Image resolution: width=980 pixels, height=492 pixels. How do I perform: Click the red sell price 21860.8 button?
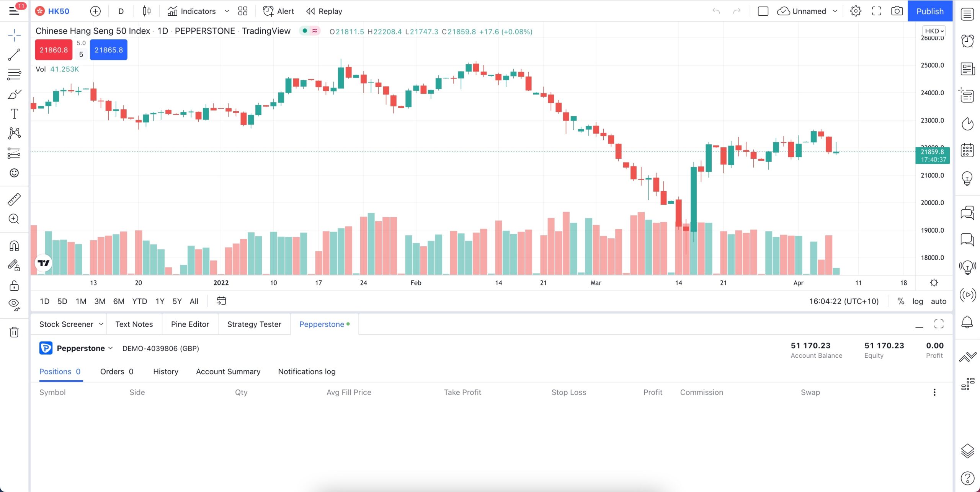54,50
